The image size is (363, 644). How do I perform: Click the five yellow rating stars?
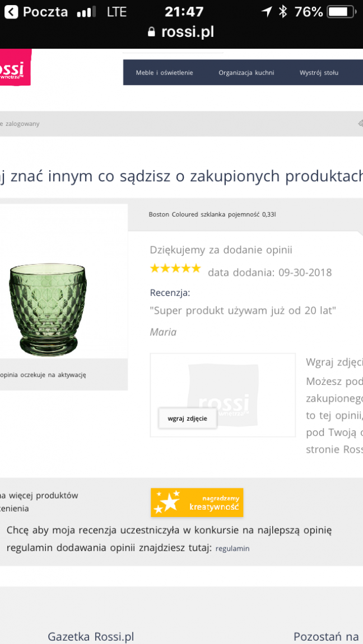[175, 269]
